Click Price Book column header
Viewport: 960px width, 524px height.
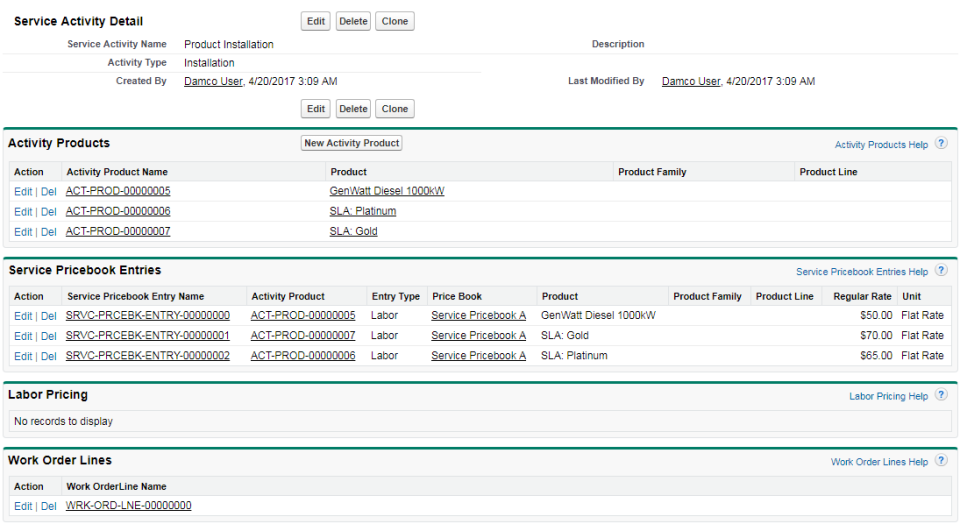[x=457, y=296]
